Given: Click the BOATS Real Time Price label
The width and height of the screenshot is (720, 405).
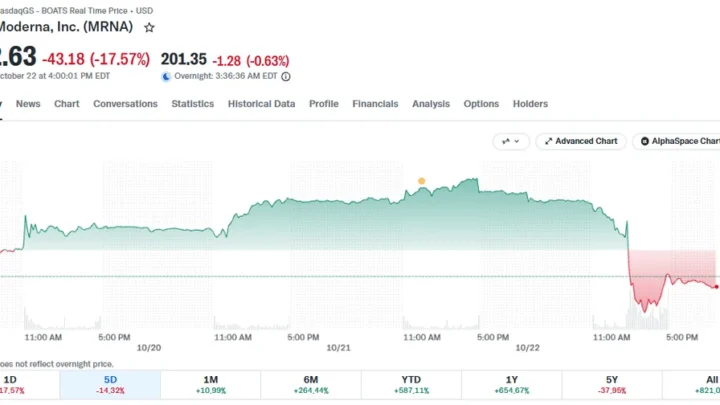Looking at the screenshot, I should (84, 11).
